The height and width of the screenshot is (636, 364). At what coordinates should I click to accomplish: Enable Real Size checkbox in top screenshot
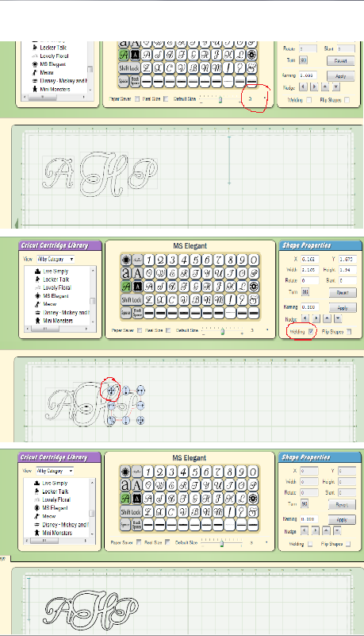166,99
